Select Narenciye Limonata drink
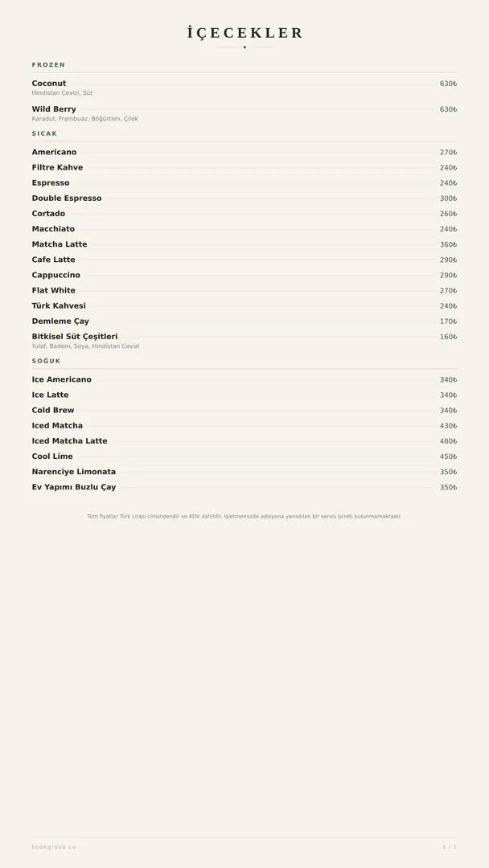 coord(244,472)
